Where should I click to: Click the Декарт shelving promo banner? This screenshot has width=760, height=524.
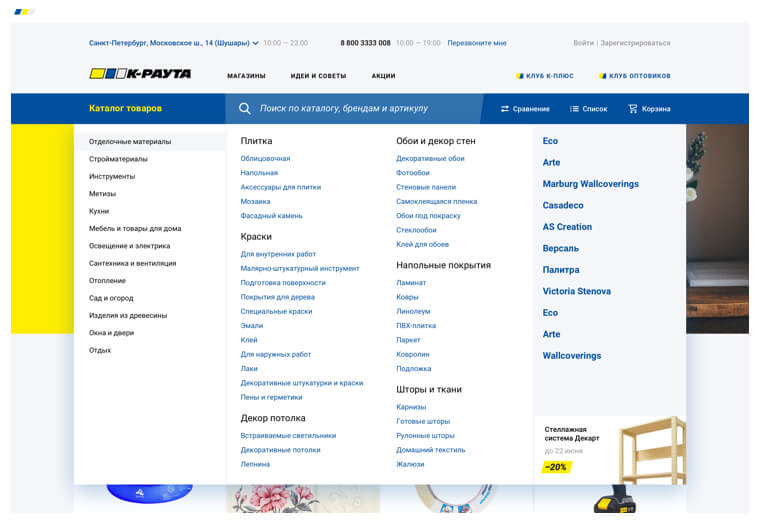610,447
